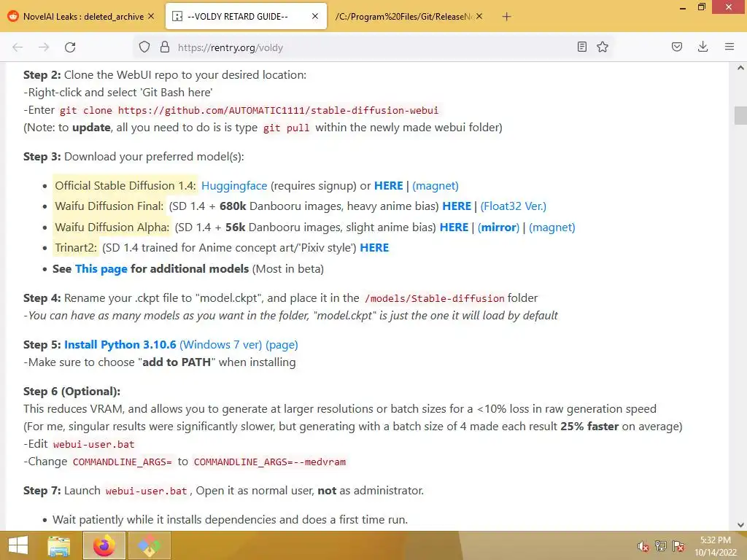Click the 'git pull' code text
Image resolution: width=747 pixels, height=560 pixels.
click(286, 128)
